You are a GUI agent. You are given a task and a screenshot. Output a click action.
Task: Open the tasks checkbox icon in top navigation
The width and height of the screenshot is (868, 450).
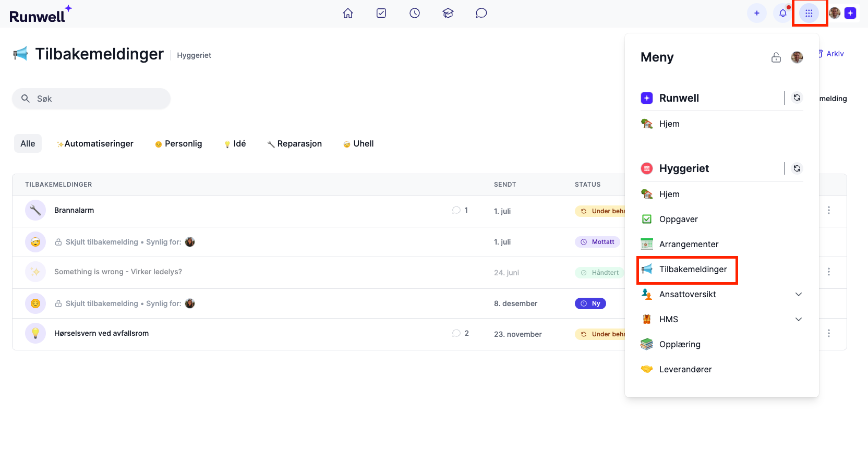tap(381, 13)
